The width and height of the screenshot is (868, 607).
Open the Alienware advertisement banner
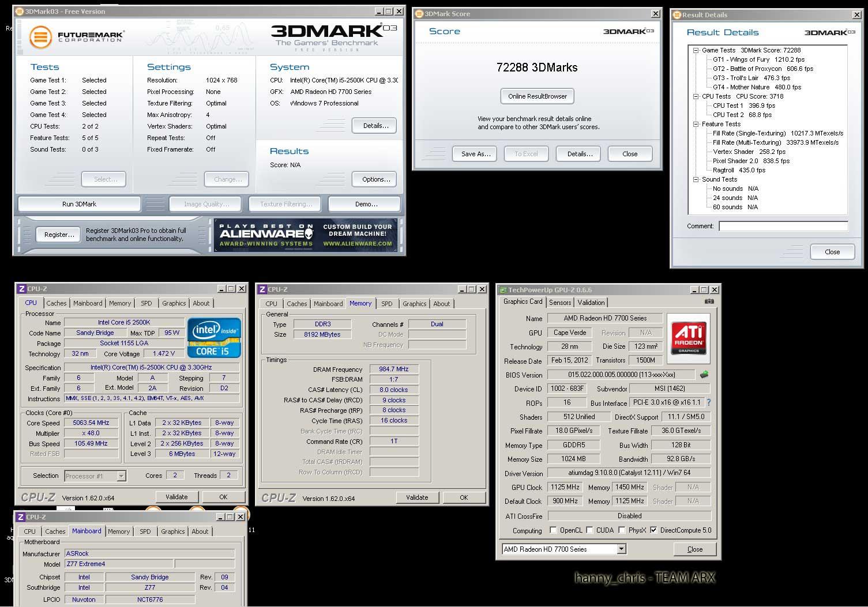click(306, 235)
